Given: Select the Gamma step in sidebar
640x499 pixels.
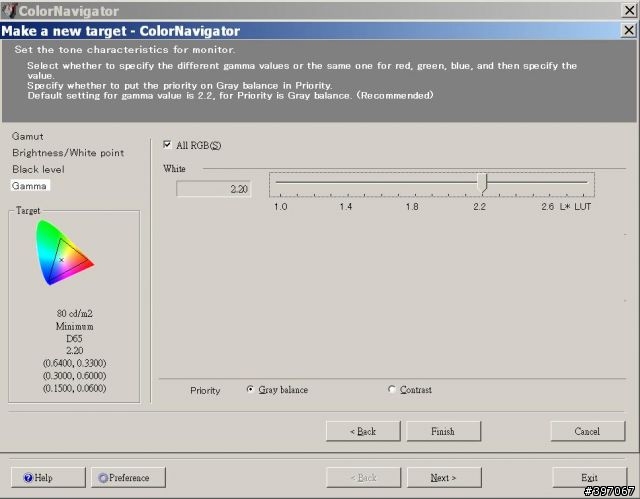Looking at the screenshot, I should click(29, 186).
